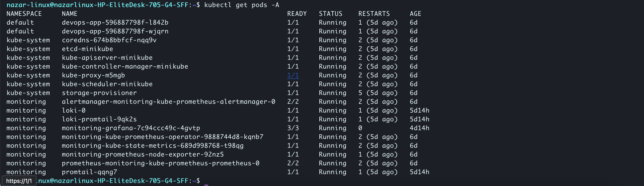Click the kube-apiserver-minikube pod name

coord(107,58)
